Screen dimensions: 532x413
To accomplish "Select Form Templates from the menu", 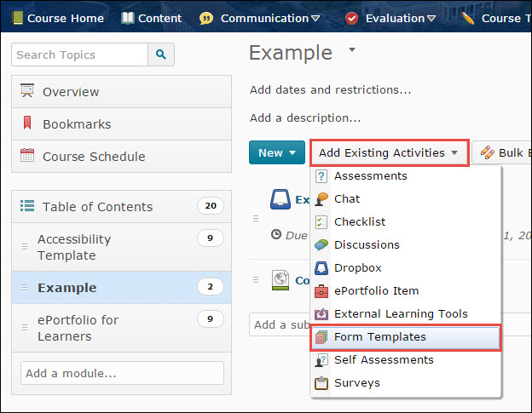I will (379, 336).
